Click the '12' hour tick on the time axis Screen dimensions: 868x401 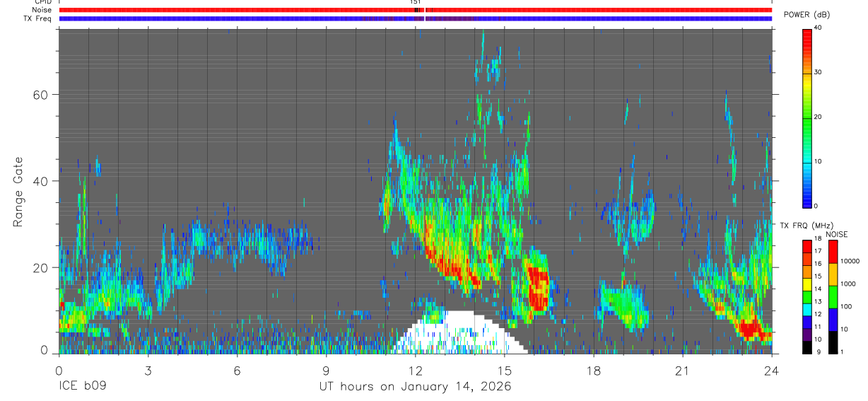[415, 370]
